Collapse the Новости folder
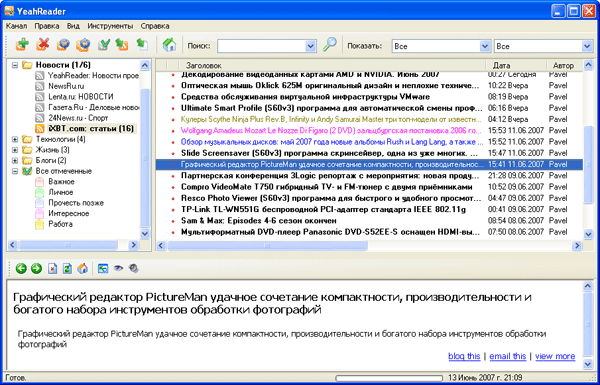 [15, 65]
